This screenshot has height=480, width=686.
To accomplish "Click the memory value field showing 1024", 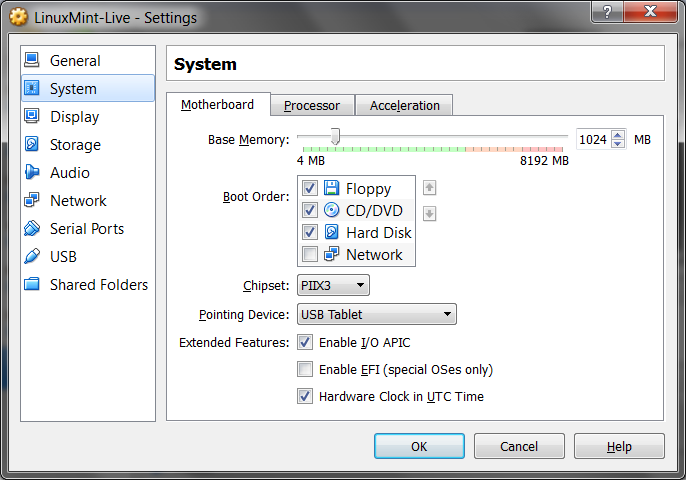I will point(594,140).
